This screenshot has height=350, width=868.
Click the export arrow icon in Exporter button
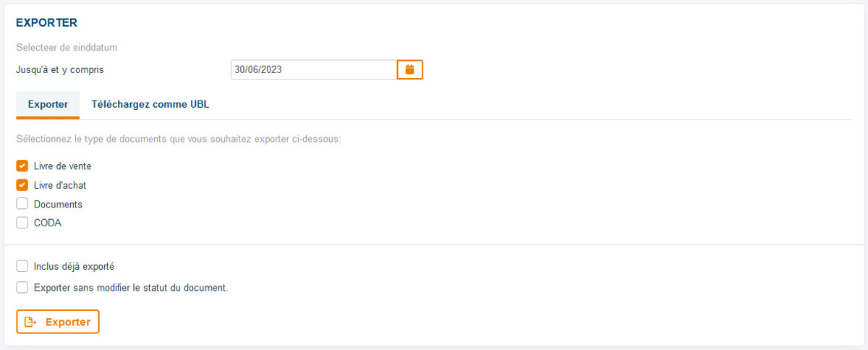pos(30,322)
